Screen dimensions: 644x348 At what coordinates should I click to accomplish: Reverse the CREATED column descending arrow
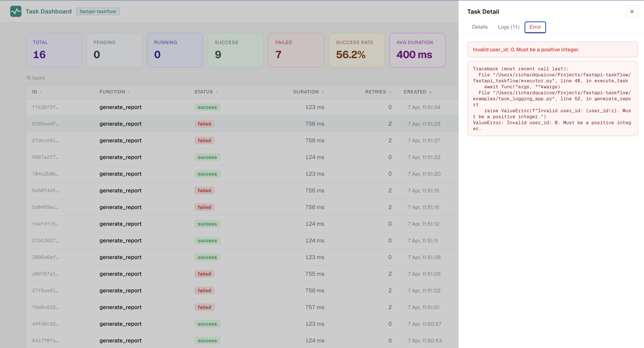coord(430,92)
